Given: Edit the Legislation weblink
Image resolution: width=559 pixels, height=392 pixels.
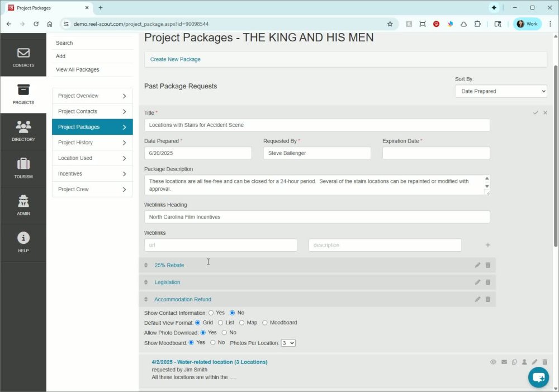Looking at the screenshot, I should (x=477, y=282).
